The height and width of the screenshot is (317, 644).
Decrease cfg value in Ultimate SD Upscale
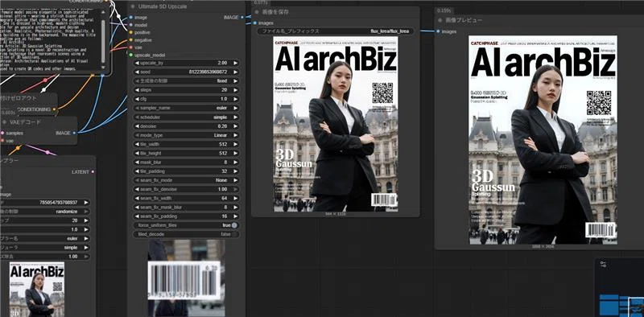click(137, 99)
